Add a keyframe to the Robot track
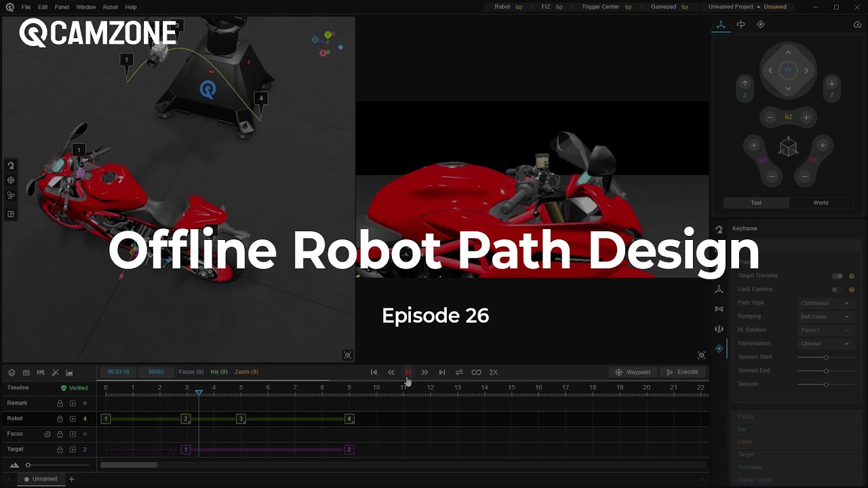 73,419
